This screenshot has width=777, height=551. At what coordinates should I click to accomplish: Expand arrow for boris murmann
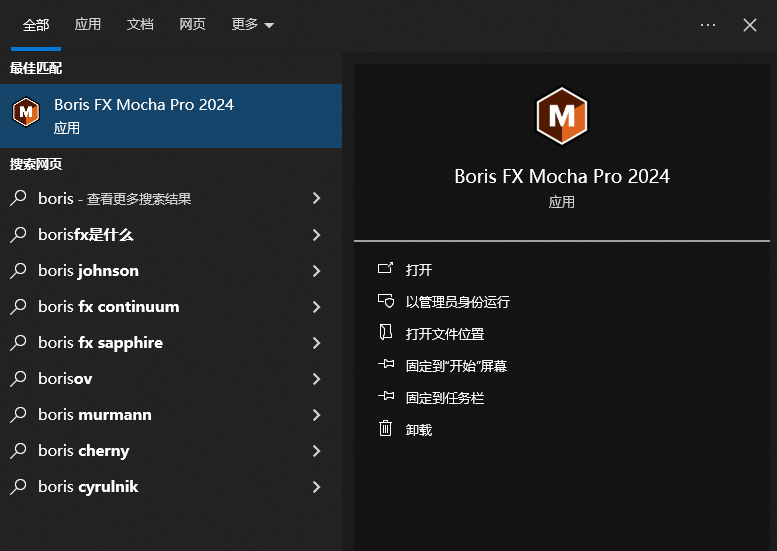pyautogui.click(x=316, y=415)
